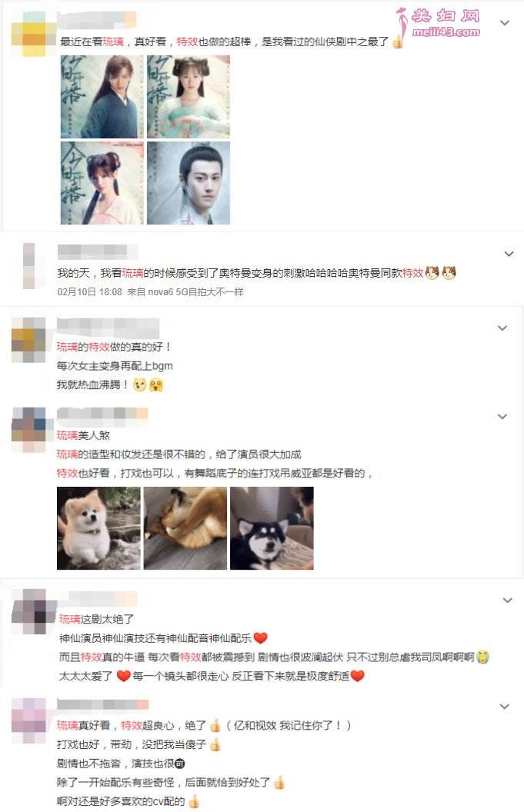Expand the first post's chevron menu

(504, 23)
